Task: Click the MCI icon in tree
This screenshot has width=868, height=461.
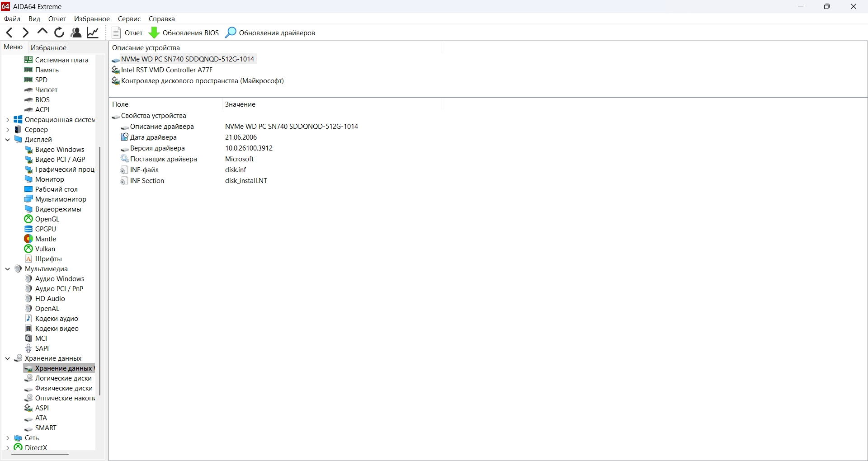Action: (x=28, y=339)
